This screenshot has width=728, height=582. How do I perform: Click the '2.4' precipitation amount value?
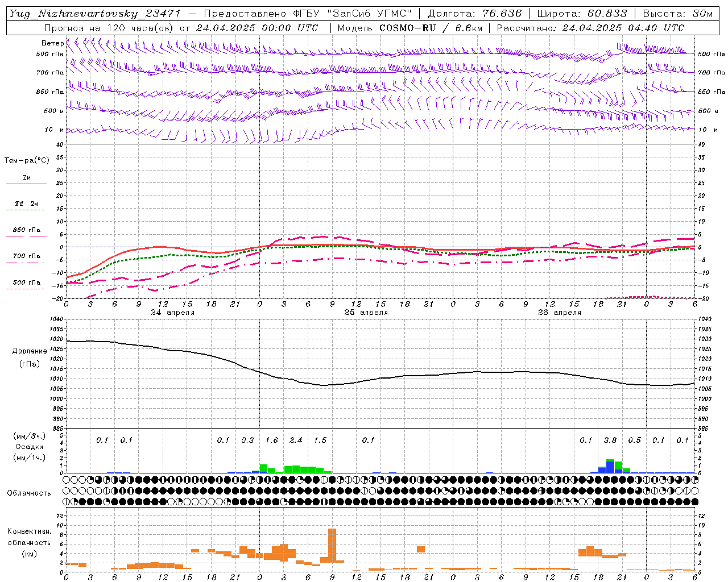pyautogui.click(x=296, y=440)
